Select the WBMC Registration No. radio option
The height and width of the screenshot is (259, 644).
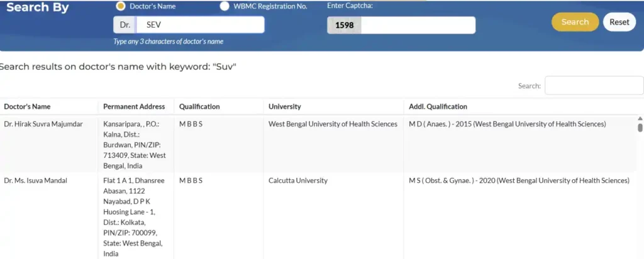[225, 6]
